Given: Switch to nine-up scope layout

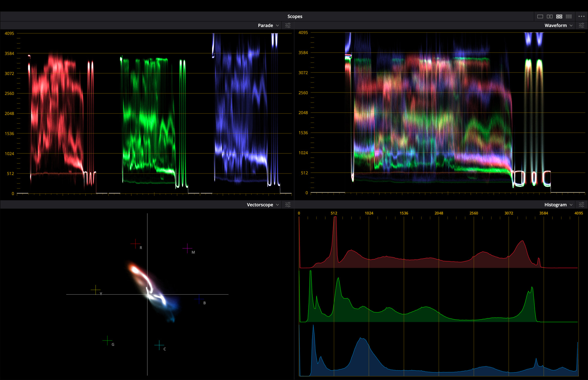Looking at the screenshot, I should point(569,17).
